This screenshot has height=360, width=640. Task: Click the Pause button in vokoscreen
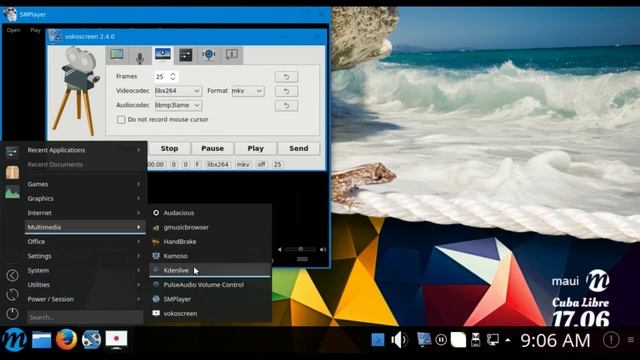(212, 149)
